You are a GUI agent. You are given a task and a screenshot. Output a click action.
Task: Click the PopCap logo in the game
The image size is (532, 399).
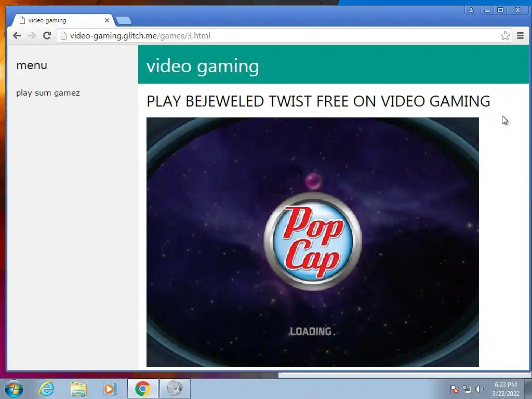pos(313,241)
